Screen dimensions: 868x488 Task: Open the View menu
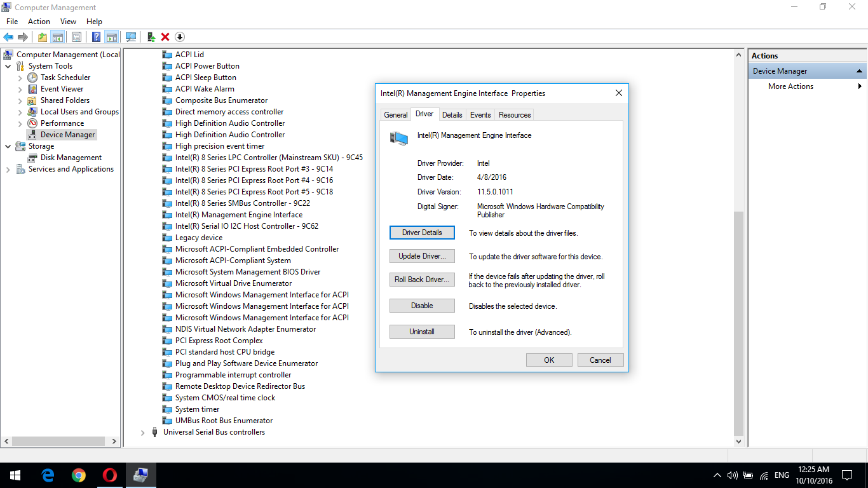point(68,22)
